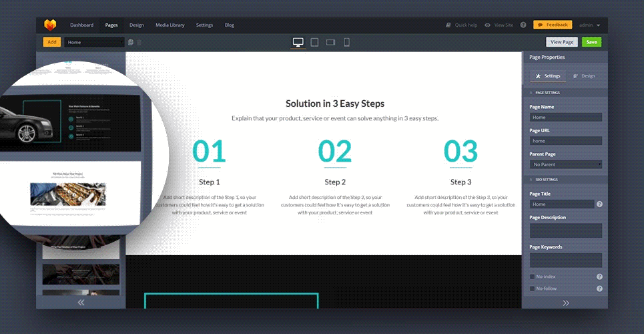Click the View Site eye icon
This screenshot has height=334, width=644.
(x=488, y=25)
